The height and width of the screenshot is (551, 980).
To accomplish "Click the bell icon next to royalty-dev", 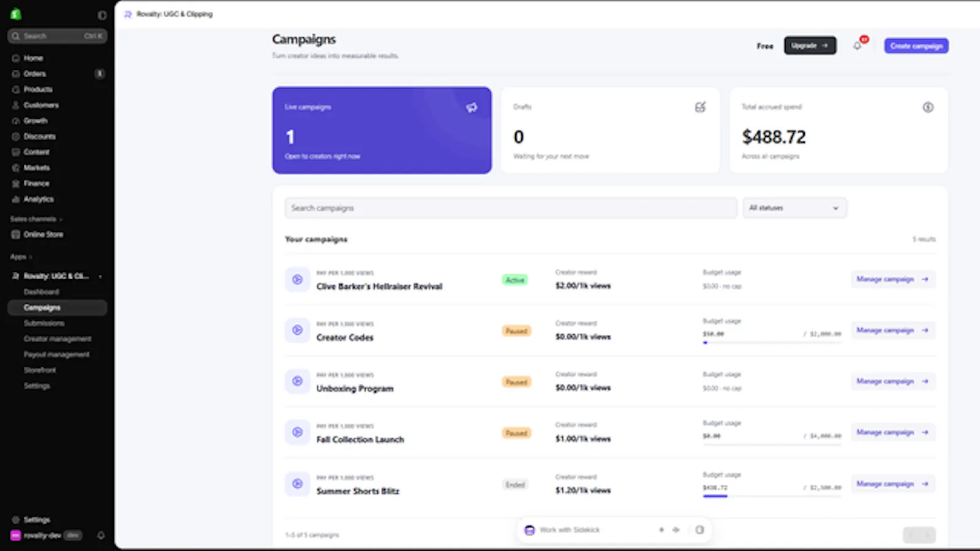I will pyautogui.click(x=101, y=536).
